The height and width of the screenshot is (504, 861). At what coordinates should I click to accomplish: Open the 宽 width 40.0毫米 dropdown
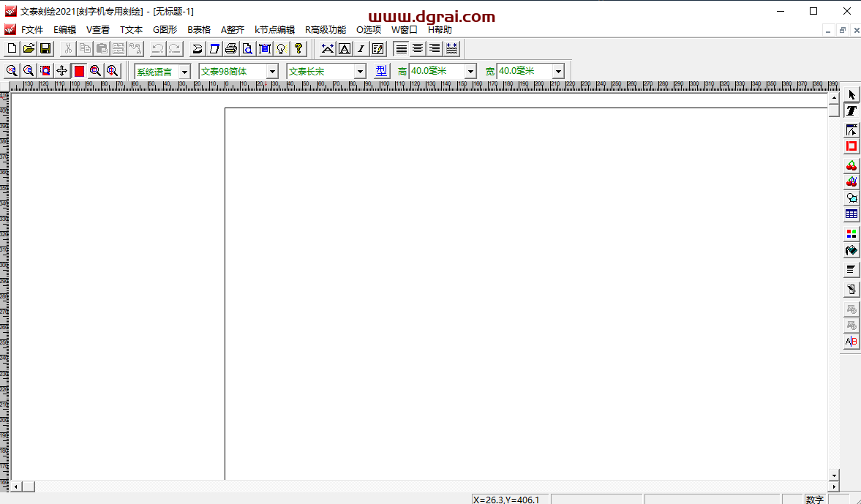pyautogui.click(x=558, y=72)
